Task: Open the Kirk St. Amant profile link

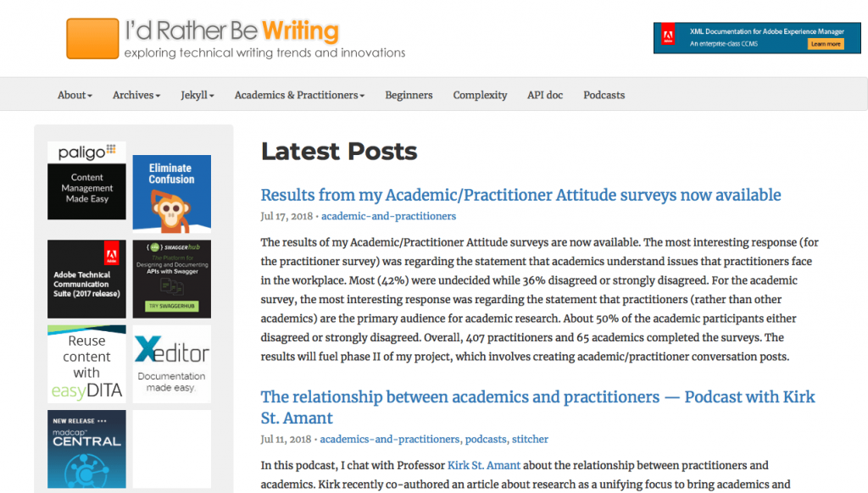Action: pos(483,465)
